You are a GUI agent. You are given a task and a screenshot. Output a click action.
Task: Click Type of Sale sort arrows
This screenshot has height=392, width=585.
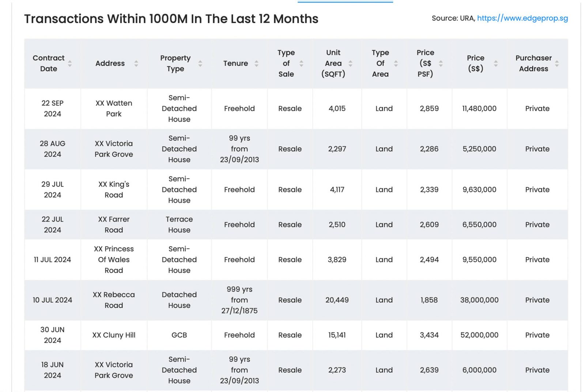pos(301,63)
